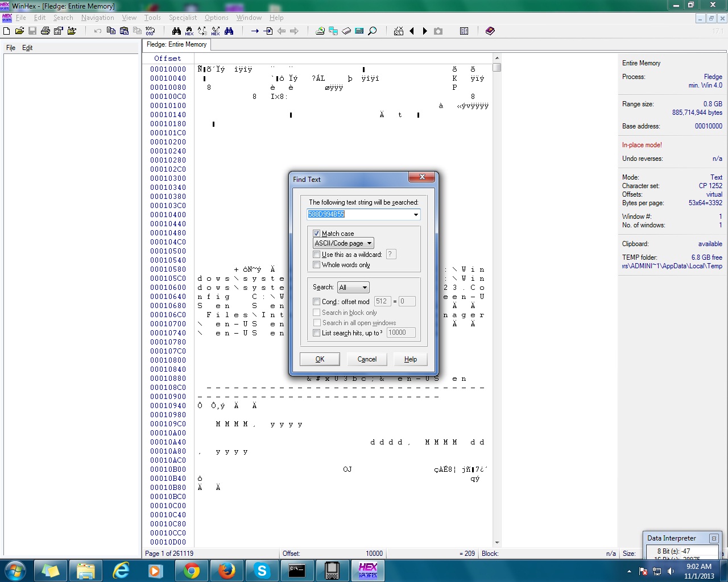Viewport: 728px width, 582px height.
Task: Click the Go To Offset arrow icon
Action: tap(255, 31)
